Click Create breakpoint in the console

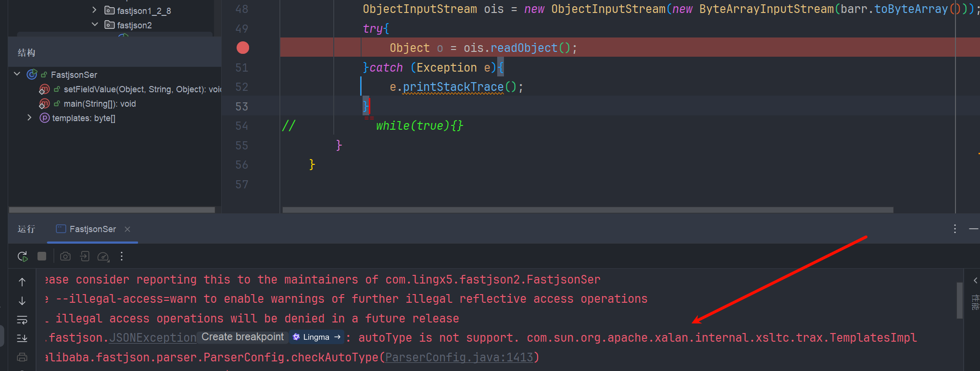point(243,337)
